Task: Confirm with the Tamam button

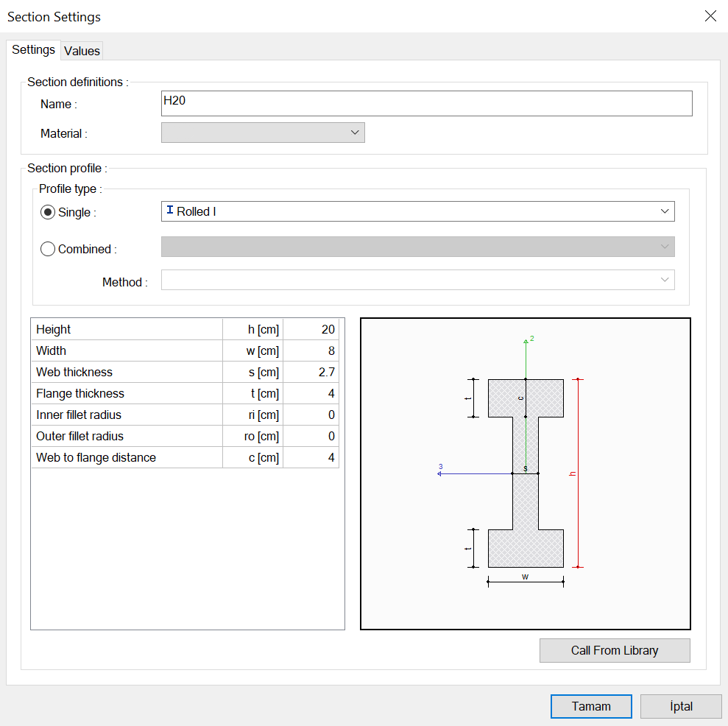Action: pyautogui.click(x=591, y=706)
